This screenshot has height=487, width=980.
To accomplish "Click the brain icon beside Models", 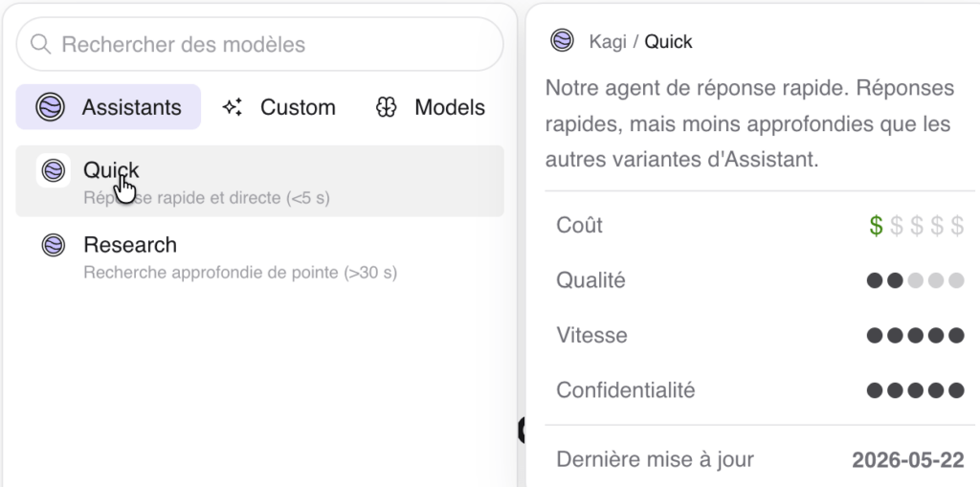I will [x=387, y=107].
